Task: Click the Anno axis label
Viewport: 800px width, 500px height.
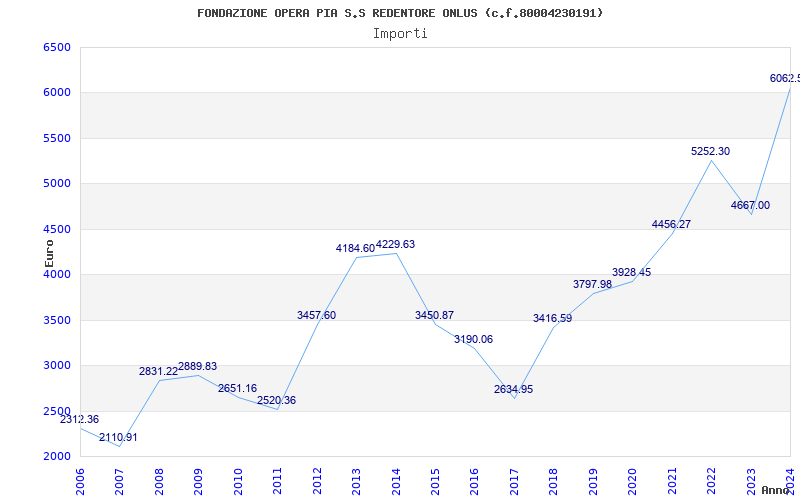Action: (x=777, y=490)
